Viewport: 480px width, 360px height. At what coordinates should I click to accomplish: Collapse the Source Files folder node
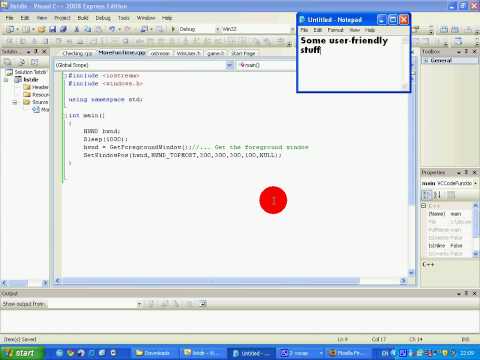pos(14,102)
